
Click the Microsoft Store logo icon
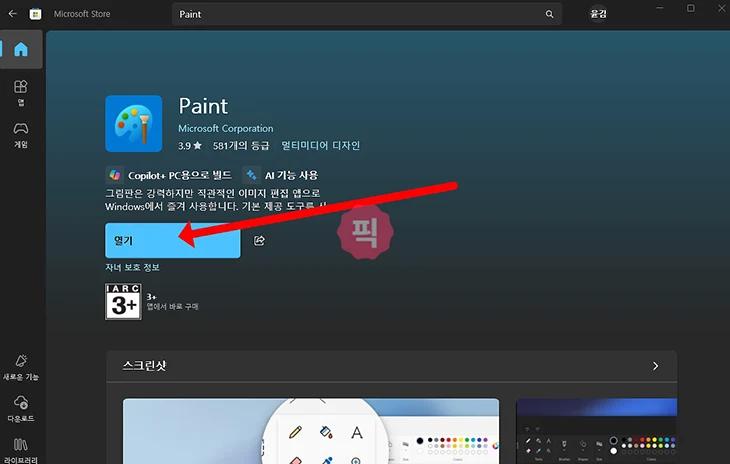[x=35, y=14]
